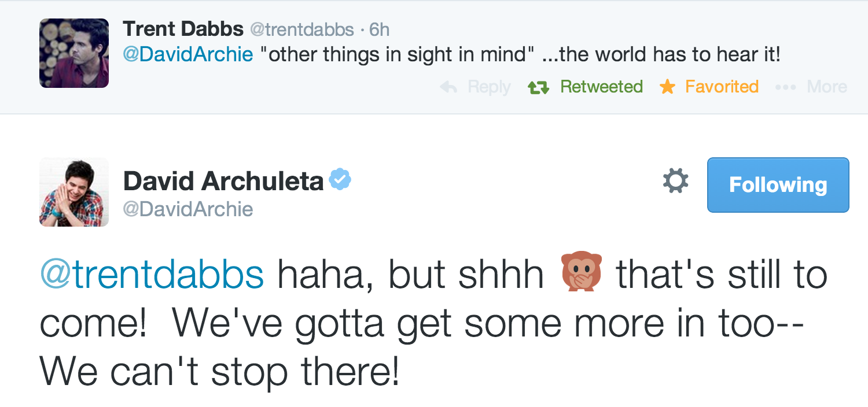This screenshot has width=868, height=407.
Task: Open Trent Dabbs' profile picture
Action: [74, 53]
